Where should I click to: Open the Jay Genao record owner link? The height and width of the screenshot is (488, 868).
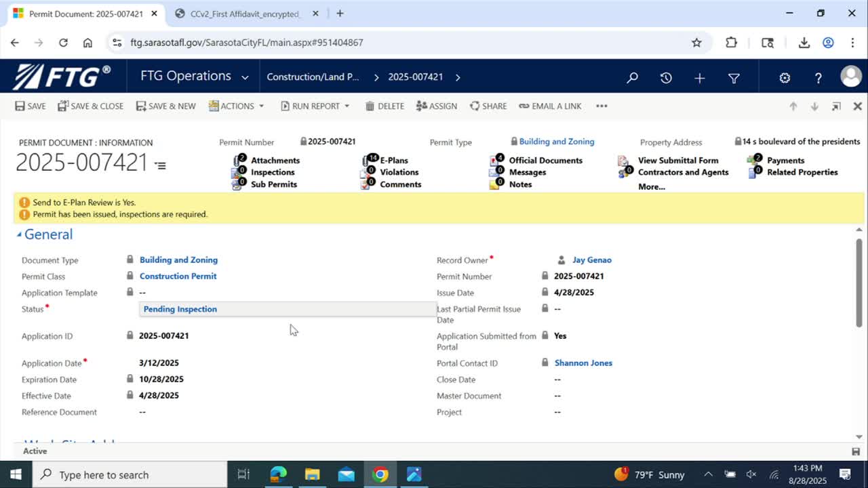[591, 260]
